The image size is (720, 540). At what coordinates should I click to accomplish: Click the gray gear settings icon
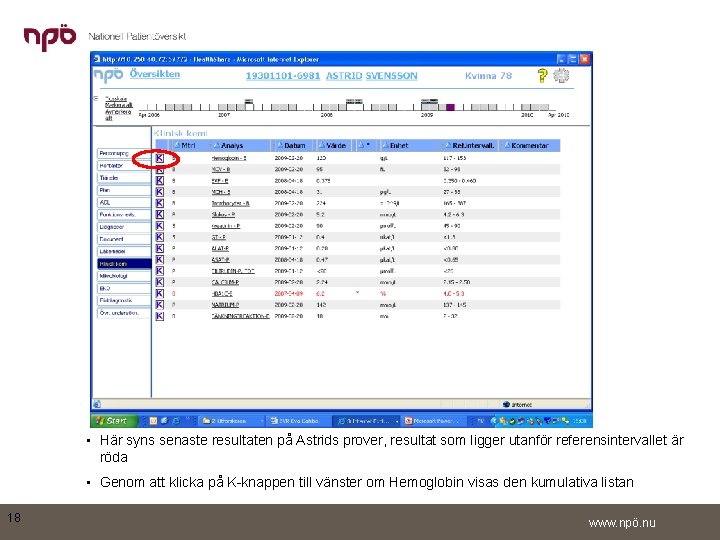click(x=561, y=75)
